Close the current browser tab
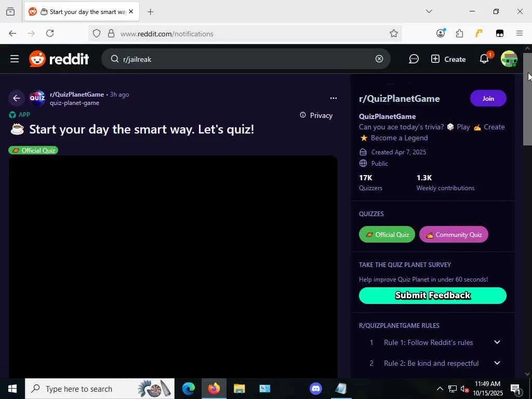532x399 pixels. 131,11
